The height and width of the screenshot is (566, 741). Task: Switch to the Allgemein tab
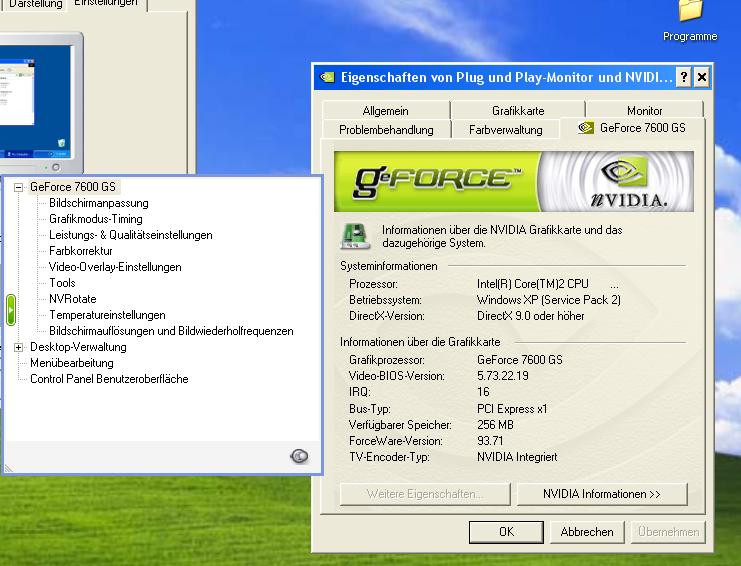click(386, 111)
